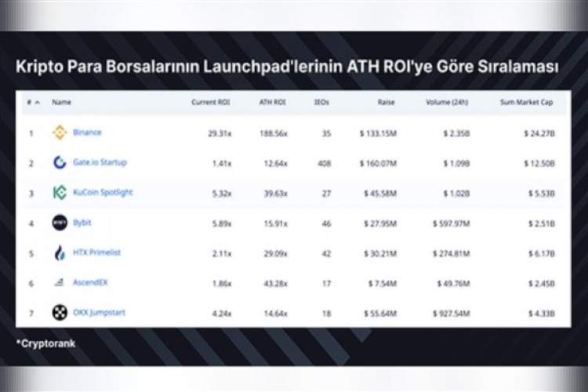The image size is (588, 392).
Task: Select AscendEX ATH ROI value 43.28x
Action: tap(276, 284)
